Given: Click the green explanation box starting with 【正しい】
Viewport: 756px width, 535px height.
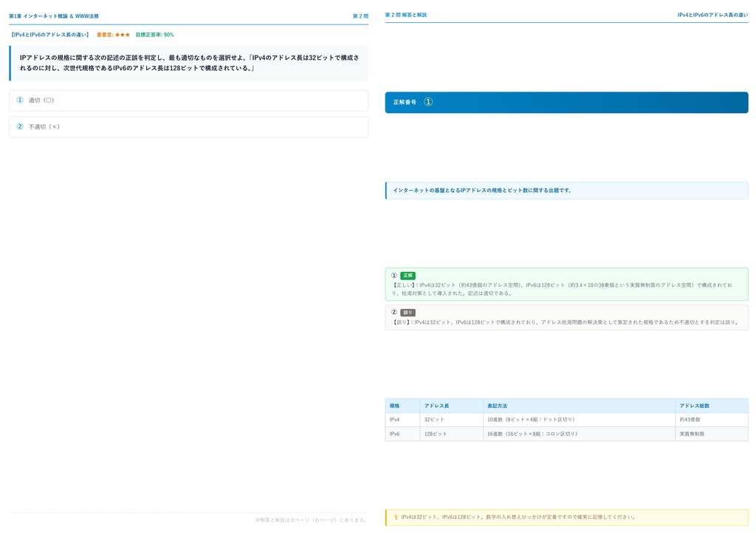Looking at the screenshot, I should coord(566,284).
